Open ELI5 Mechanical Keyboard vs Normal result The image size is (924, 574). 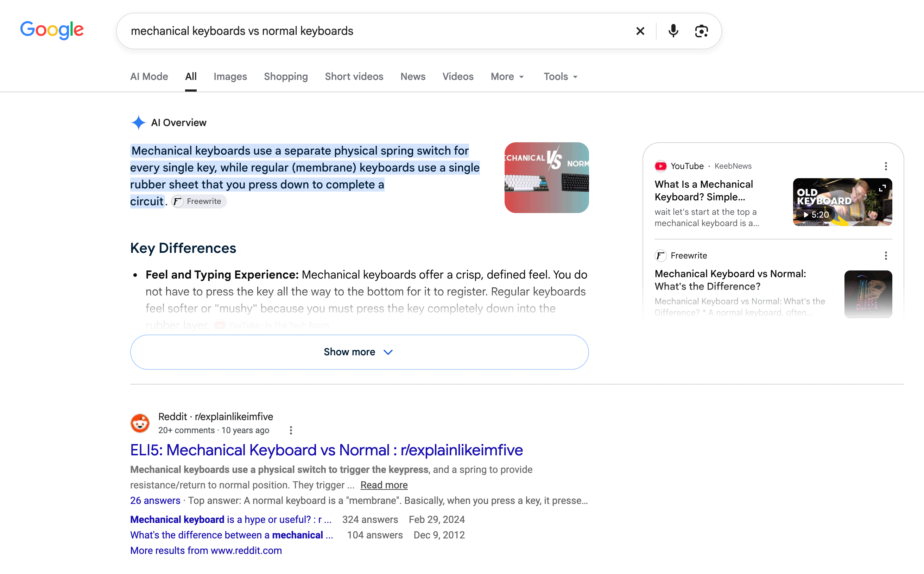coord(327,450)
